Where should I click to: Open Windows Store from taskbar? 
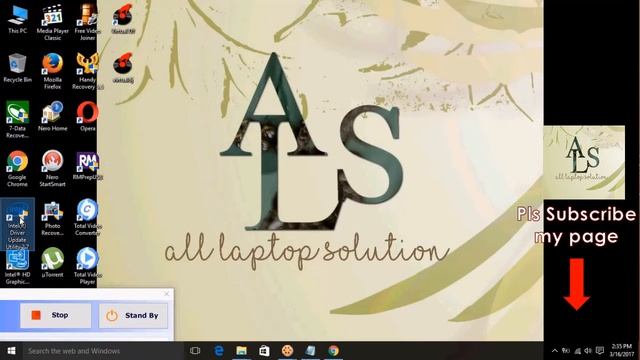point(264,351)
